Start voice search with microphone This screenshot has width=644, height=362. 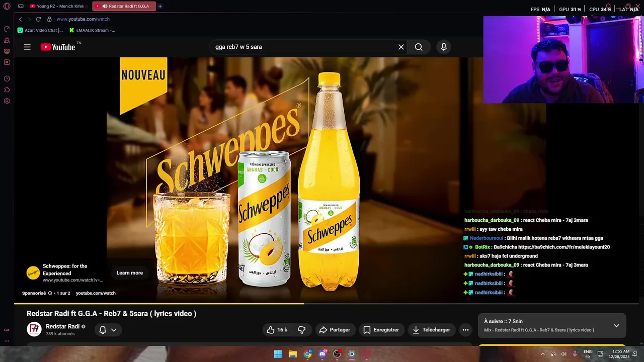click(444, 47)
